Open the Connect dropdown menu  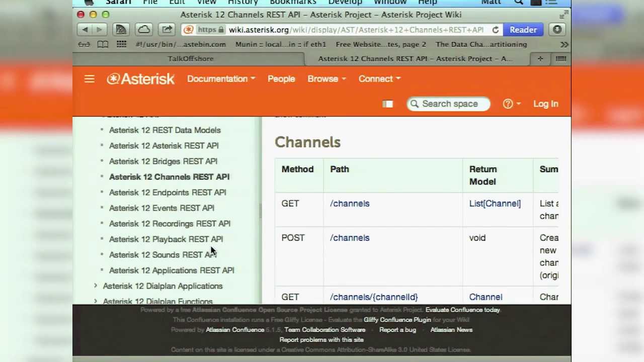tap(379, 79)
